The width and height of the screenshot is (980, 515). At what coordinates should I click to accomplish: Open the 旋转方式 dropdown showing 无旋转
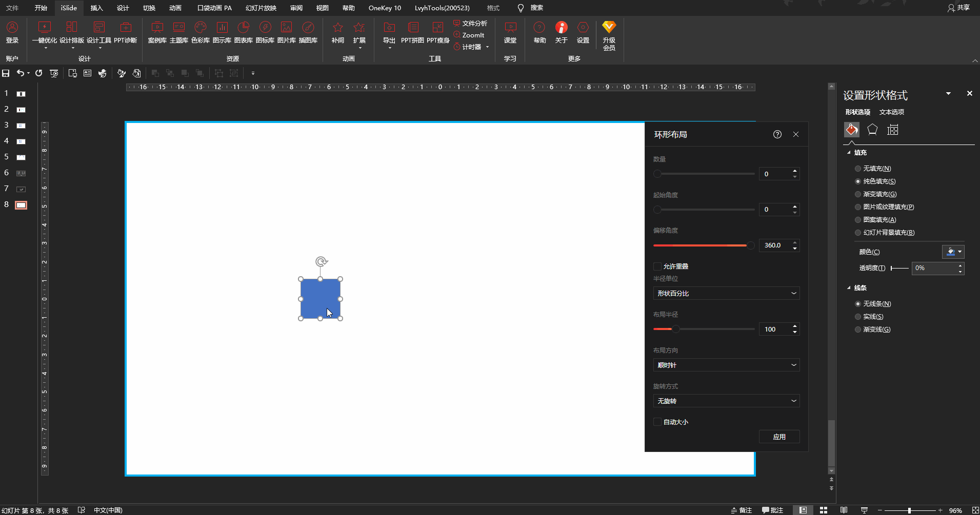[726, 401]
